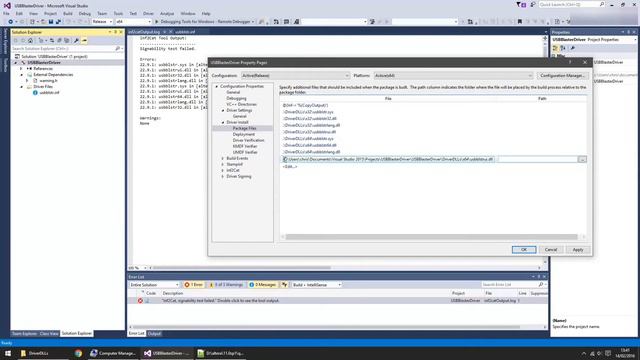Viewport: 640px width, 360px height.
Task: Open the Release solution configuration dropdown
Action: click(x=102, y=22)
